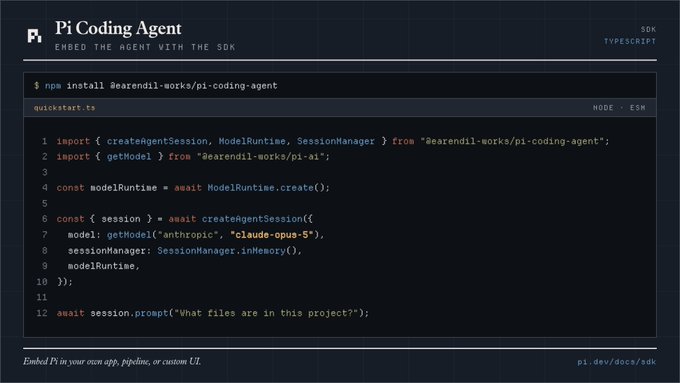The height and width of the screenshot is (383, 680).
Task: Click the npm install command line
Action: pyautogui.click(x=156, y=85)
